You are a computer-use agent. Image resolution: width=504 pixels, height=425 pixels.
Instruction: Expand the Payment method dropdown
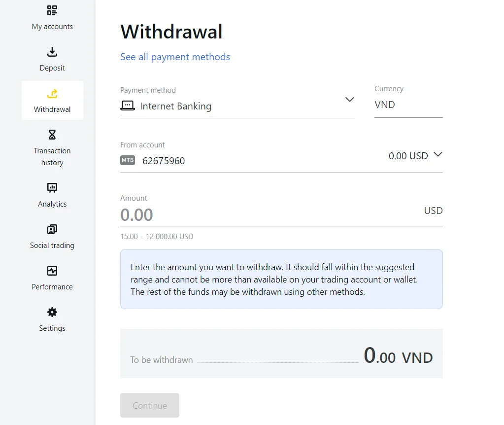click(350, 99)
